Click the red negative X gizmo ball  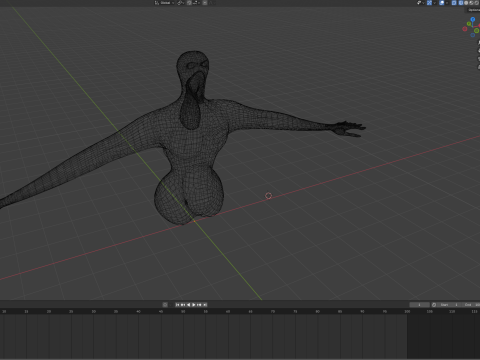[465, 29]
